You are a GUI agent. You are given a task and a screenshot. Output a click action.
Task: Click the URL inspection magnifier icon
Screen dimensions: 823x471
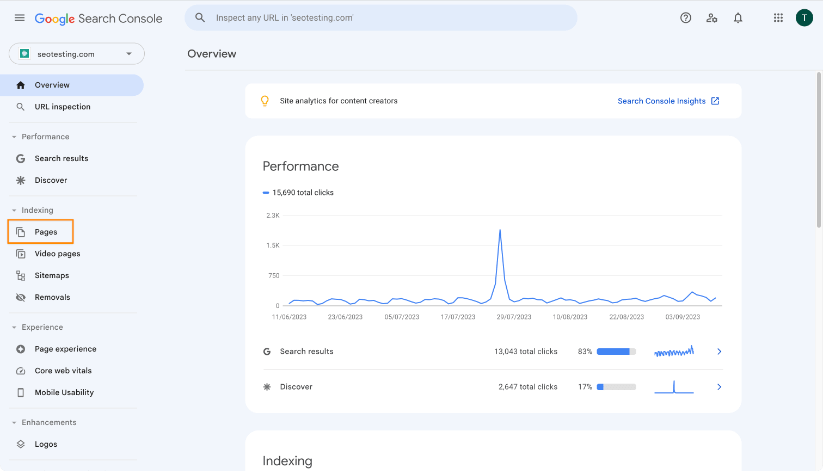pos(20,107)
